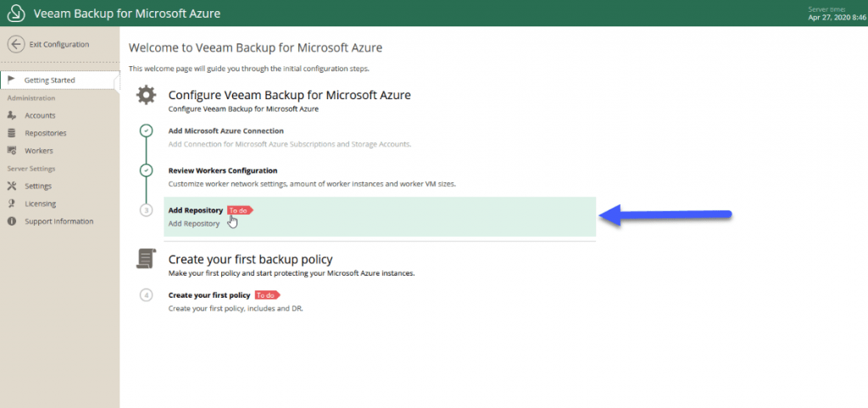Go to Repositories in sidebar
The image size is (868, 408).
point(46,133)
